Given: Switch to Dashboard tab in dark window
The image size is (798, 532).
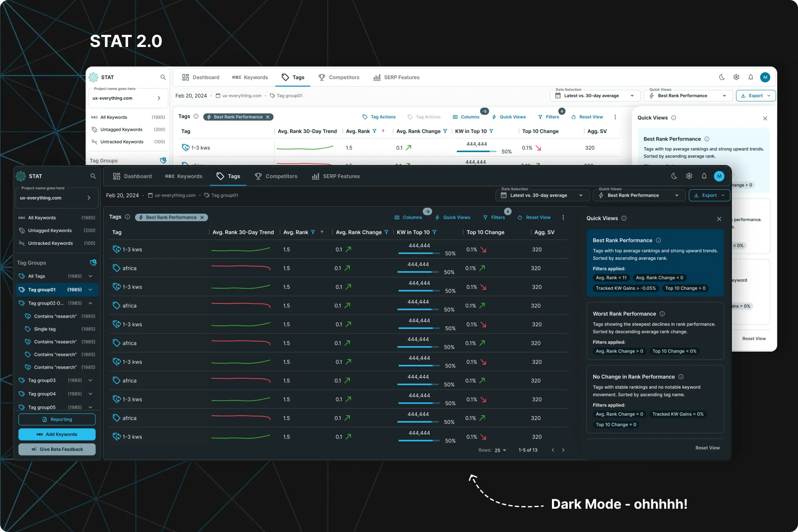Looking at the screenshot, I should 132,176.
